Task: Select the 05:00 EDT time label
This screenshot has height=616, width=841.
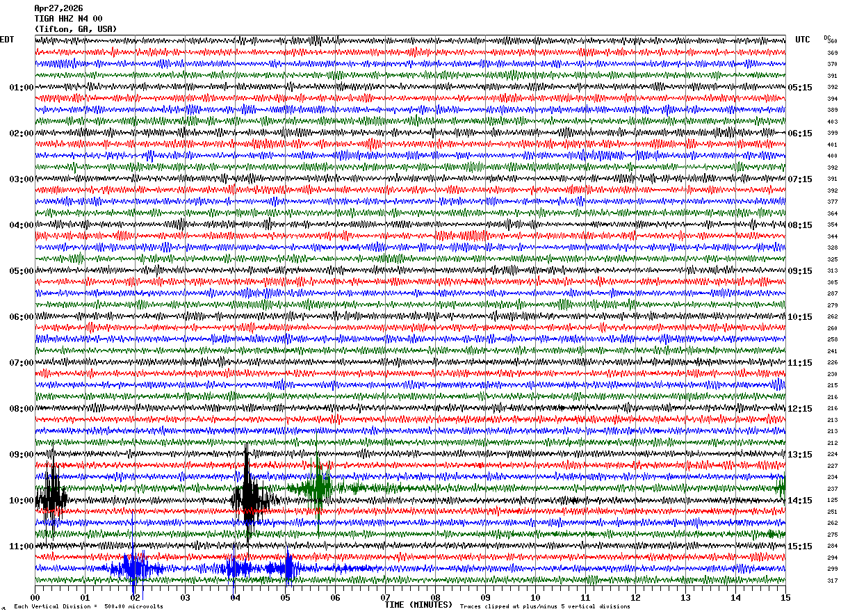Action: click(x=22, y=271)
